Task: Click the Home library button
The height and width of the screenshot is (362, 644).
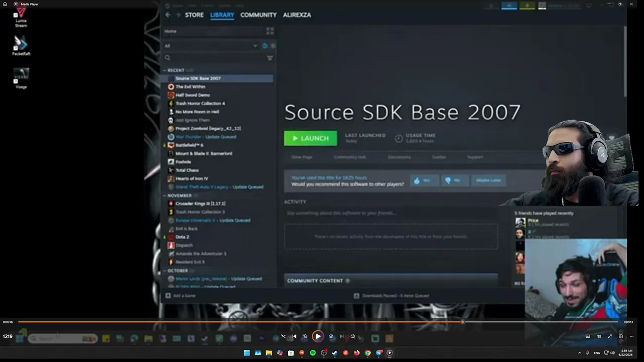Action: [x=171, y=31]
